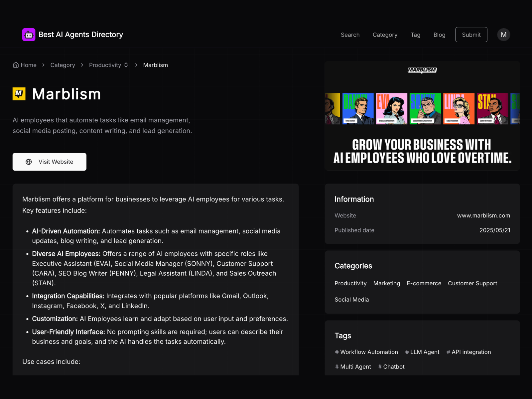
Task: Choose the Workflow Automation tag
Action: [366, 352]
